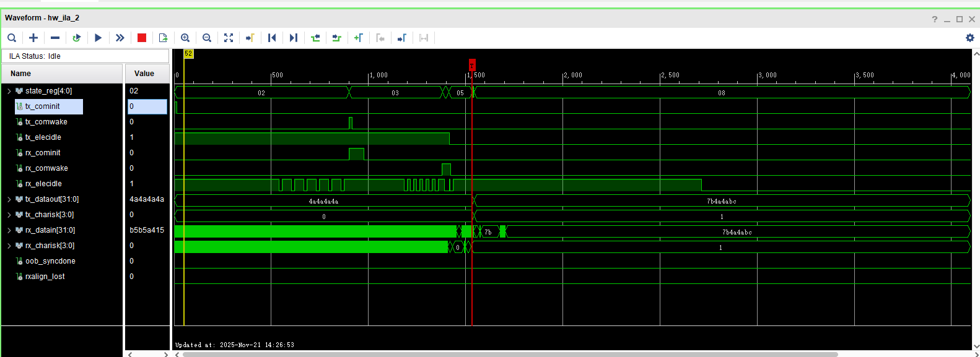Zoom in on the waveform

(x=185, y=38)
